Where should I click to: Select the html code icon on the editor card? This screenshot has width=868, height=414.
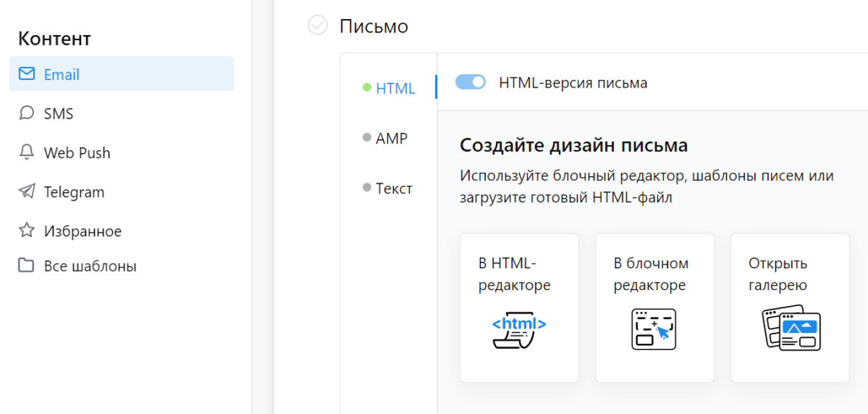point(519,329)
